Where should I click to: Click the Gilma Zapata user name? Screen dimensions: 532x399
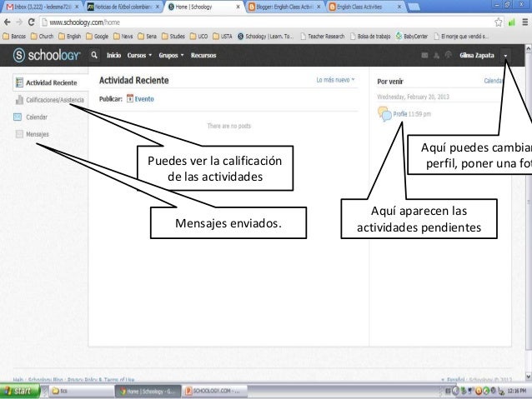coord(477,55)
